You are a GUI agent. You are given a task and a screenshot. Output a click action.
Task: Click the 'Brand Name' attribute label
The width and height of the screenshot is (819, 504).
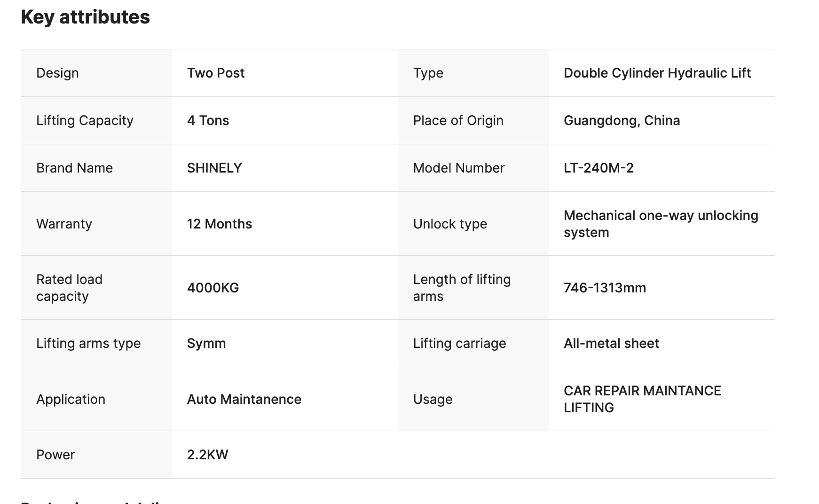pos(74,168)
